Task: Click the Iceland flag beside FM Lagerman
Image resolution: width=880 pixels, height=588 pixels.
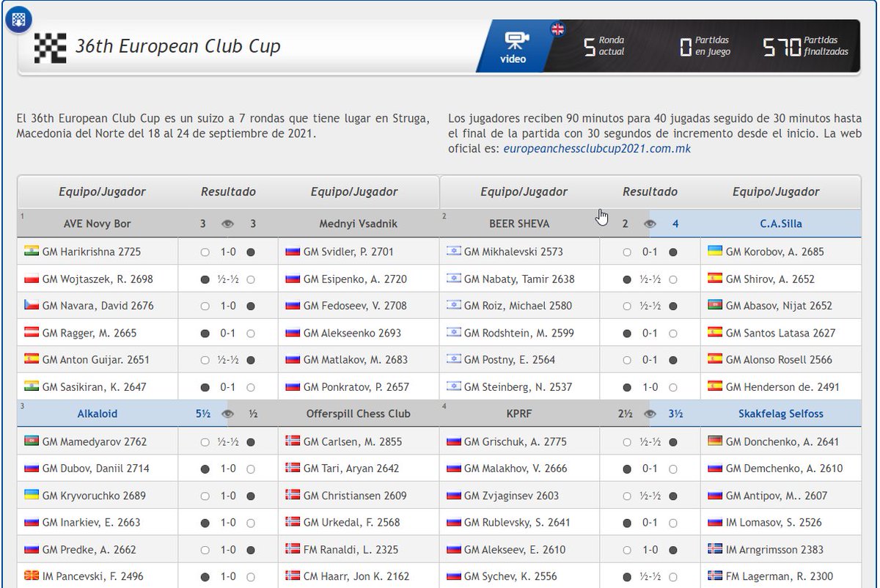Action: click(714, 576)
